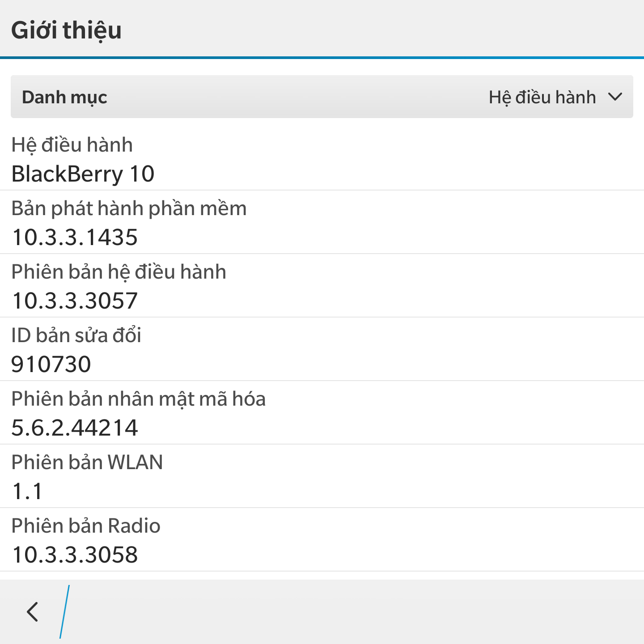Tap the Phiên bản WLAN row
Image resolution: width=644 pixels, height=644 pixels.
pos(322,476)
